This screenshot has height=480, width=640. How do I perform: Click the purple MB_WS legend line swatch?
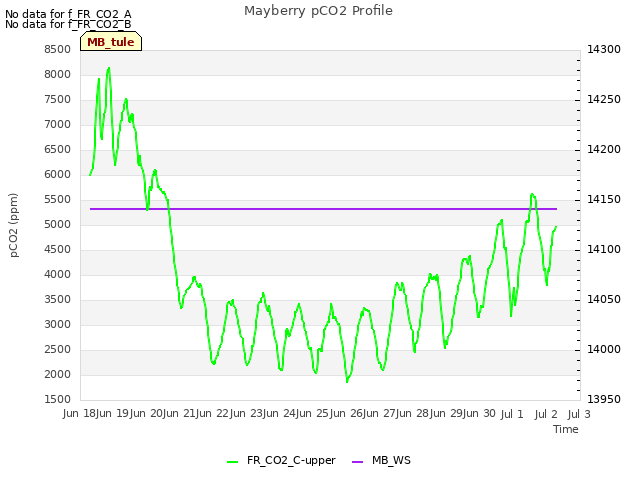357,462
